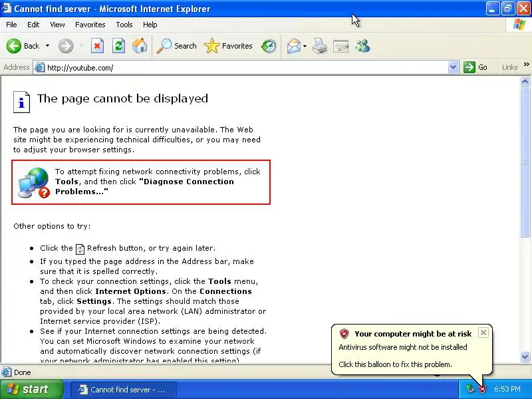Click the small inline Refresh button icon
Image resolution: width=532 pixels, height=399 pixels.
coord(80,249)
